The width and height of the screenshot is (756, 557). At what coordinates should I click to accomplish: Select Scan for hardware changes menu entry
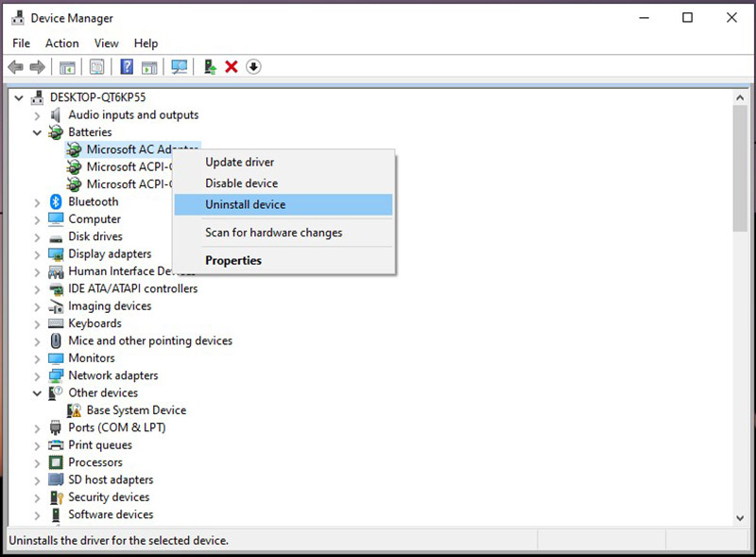coord(283,233)
